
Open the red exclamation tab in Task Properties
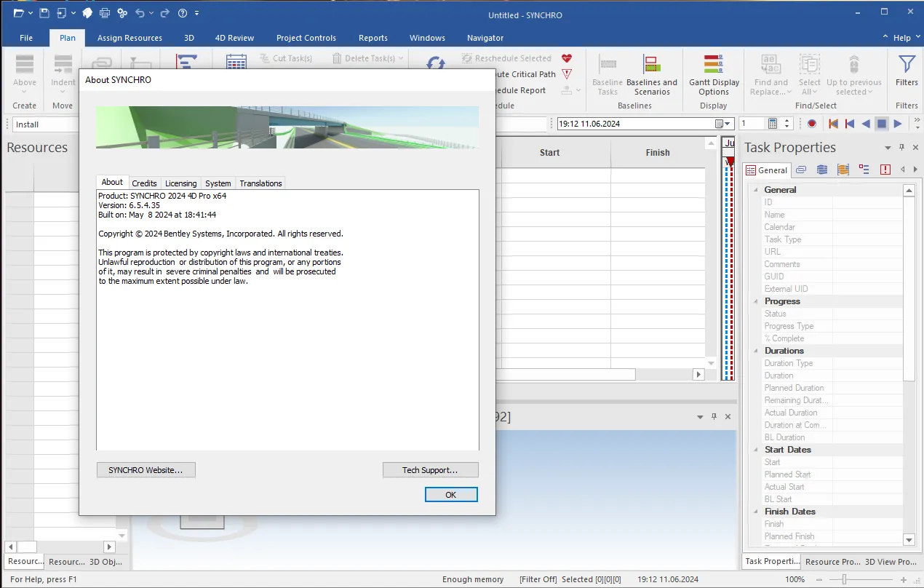tap(885, 170)
